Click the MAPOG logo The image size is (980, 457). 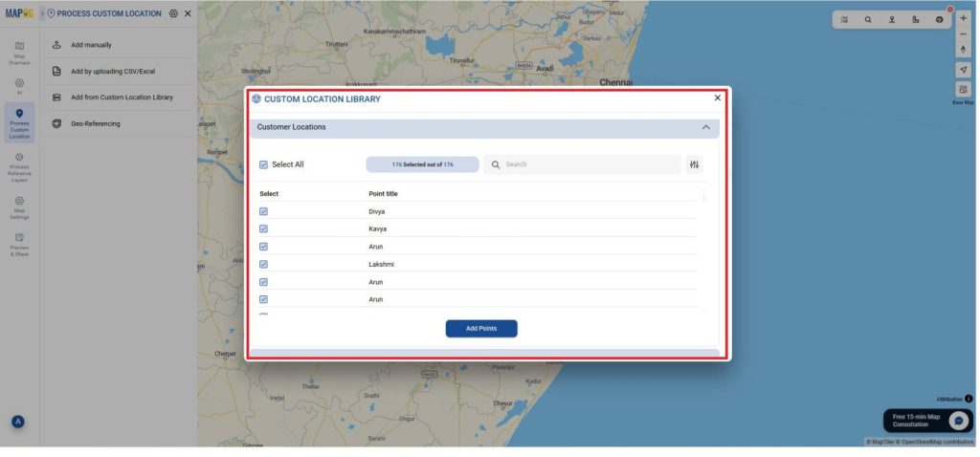19,13
